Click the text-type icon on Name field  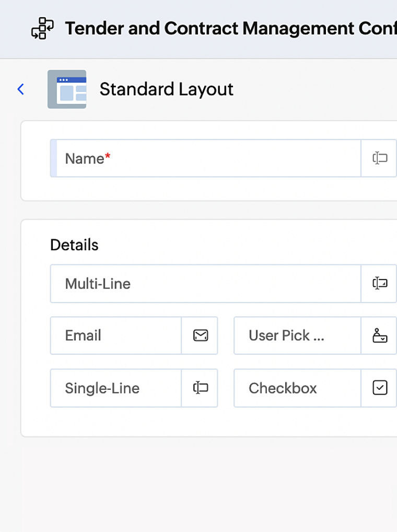380,158
